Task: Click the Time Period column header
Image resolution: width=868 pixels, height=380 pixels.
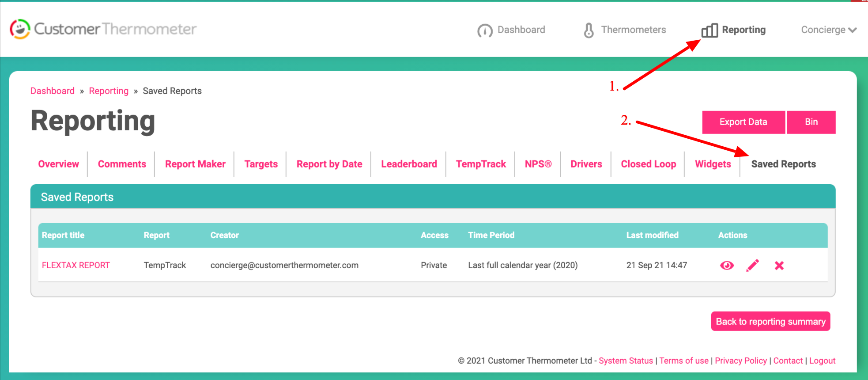Action: (x=491, y=235)
